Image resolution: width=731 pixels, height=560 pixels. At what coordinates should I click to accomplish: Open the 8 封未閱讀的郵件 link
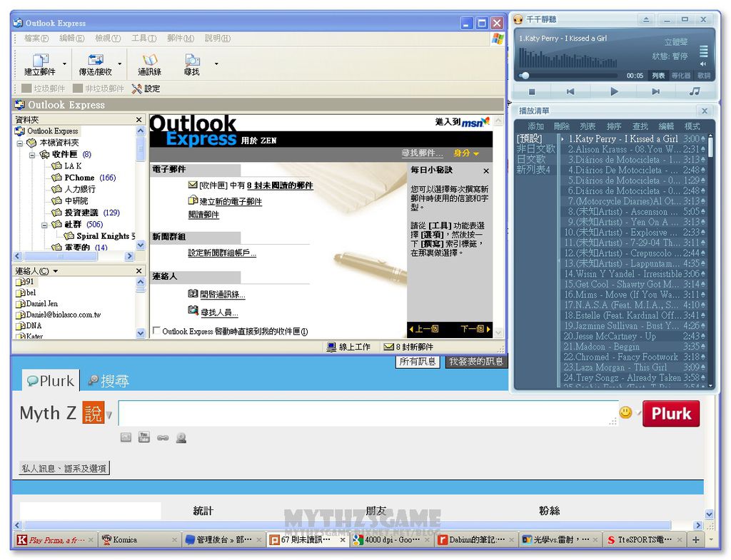[280, 185]
